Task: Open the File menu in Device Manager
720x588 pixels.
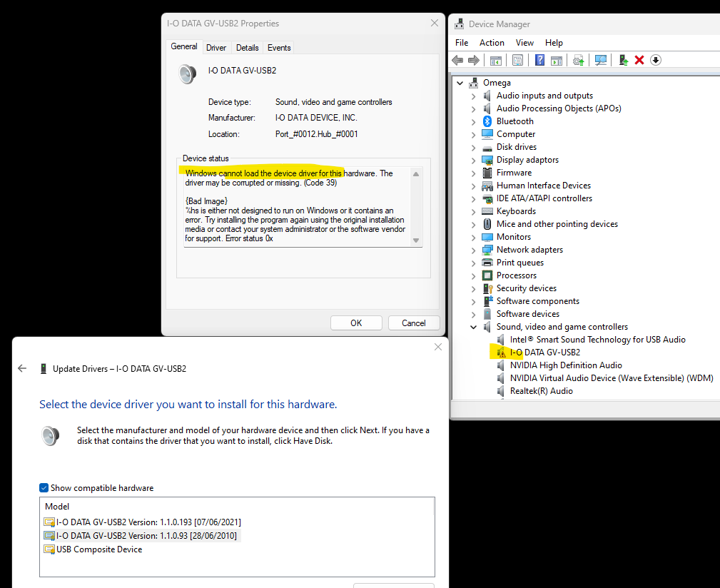Action: point(462,43)
